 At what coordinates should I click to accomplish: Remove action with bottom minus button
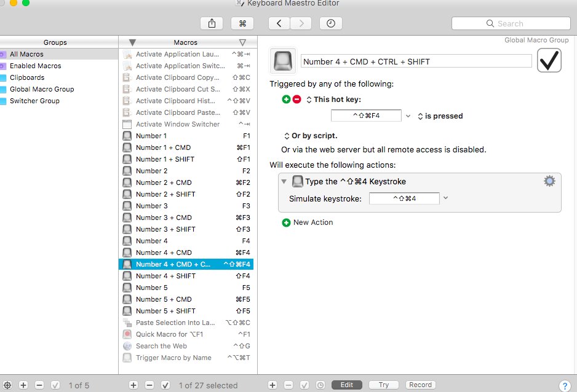[x=288, y=385]
